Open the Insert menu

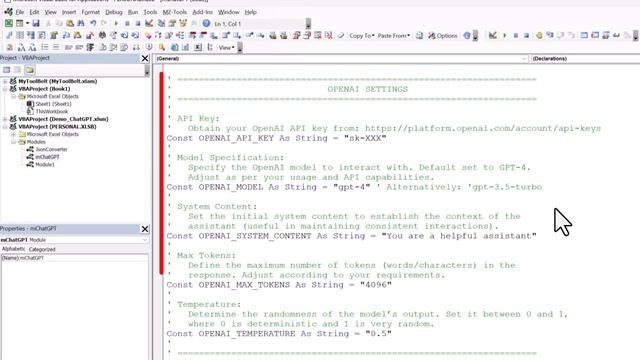tap(69, 12)
